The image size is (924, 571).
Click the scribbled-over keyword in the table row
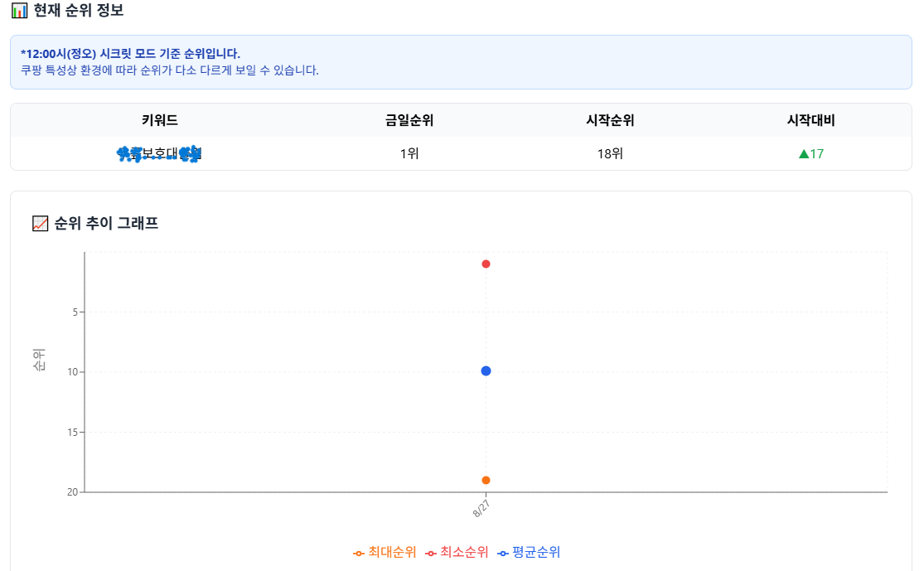coord(160,154)
